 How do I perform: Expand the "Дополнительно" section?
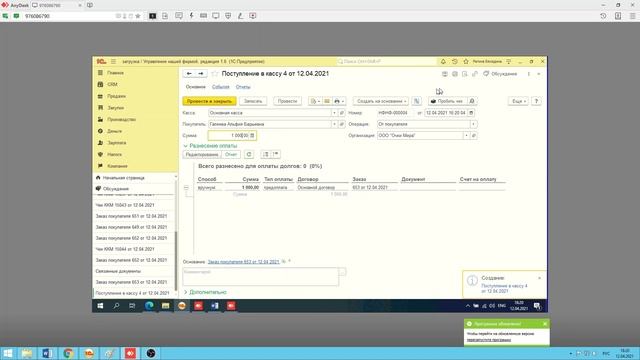click(205, 292)
